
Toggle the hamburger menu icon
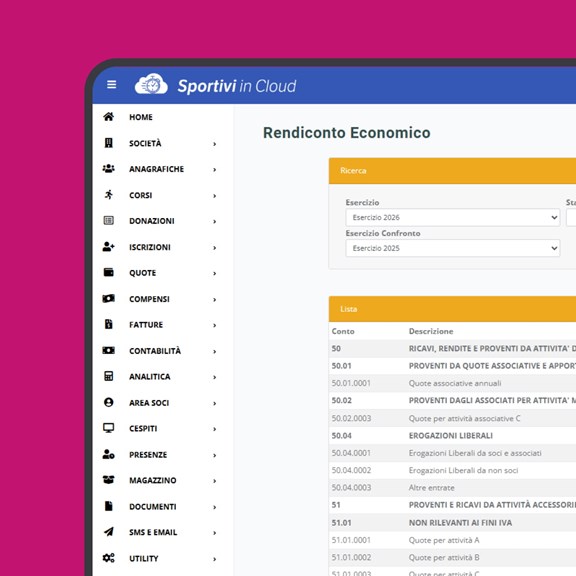tap(111, 84)
